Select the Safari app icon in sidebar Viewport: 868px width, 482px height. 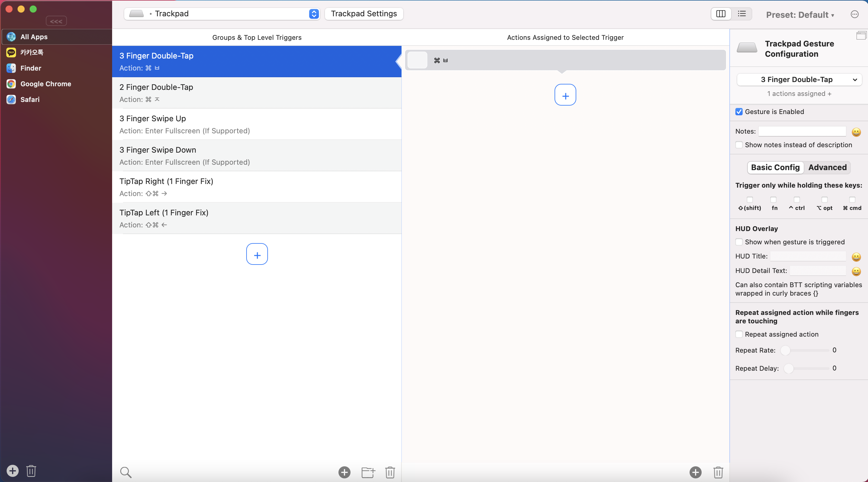11,100
